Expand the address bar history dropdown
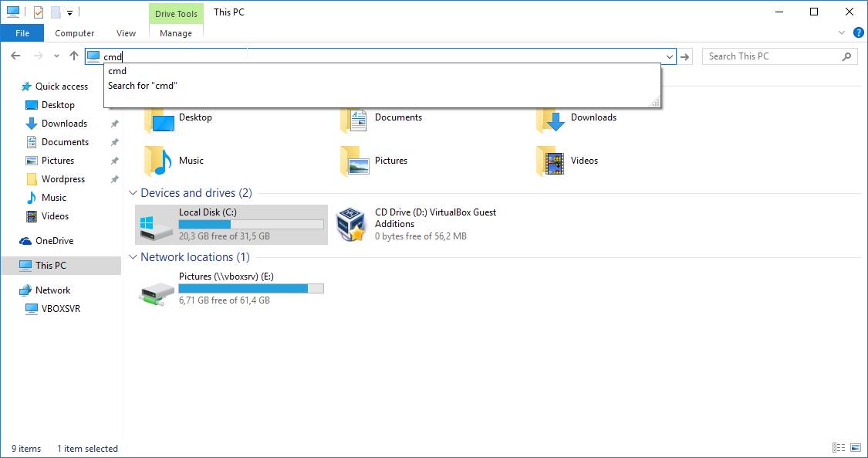This screenshot has height=458, width=868. tap(669, 56)
